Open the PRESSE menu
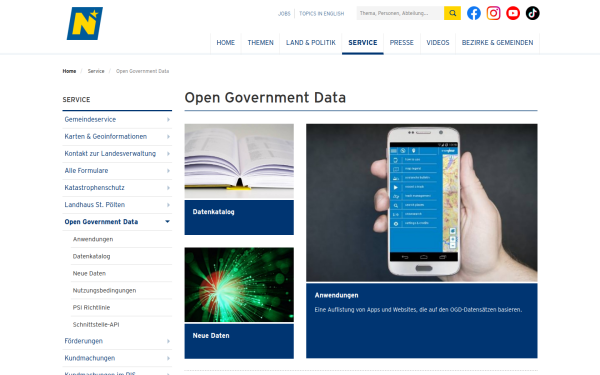Viewport: 600px width, 375px height. pyautogui.click(x=402, y=43)
